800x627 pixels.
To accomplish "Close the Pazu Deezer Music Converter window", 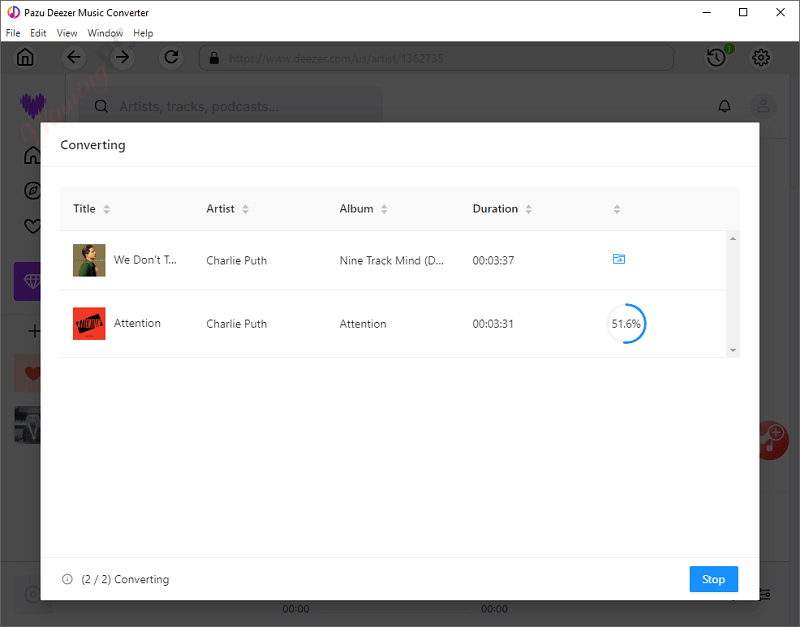I will tap(780, 12).
